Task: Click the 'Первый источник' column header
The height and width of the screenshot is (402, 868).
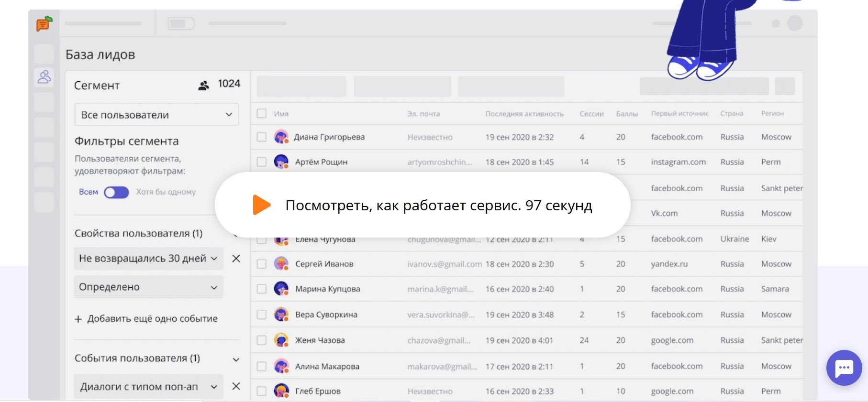Action: (x=679, y=114)
